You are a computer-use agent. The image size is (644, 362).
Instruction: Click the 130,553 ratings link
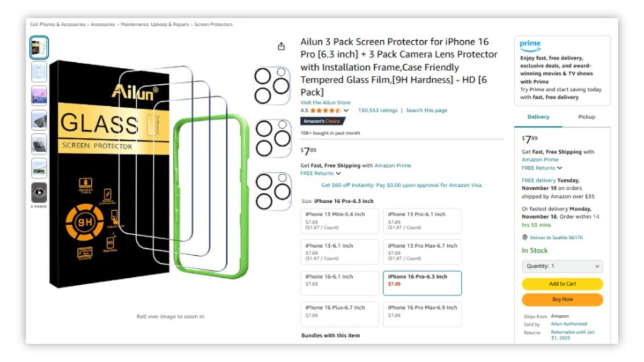377,110
